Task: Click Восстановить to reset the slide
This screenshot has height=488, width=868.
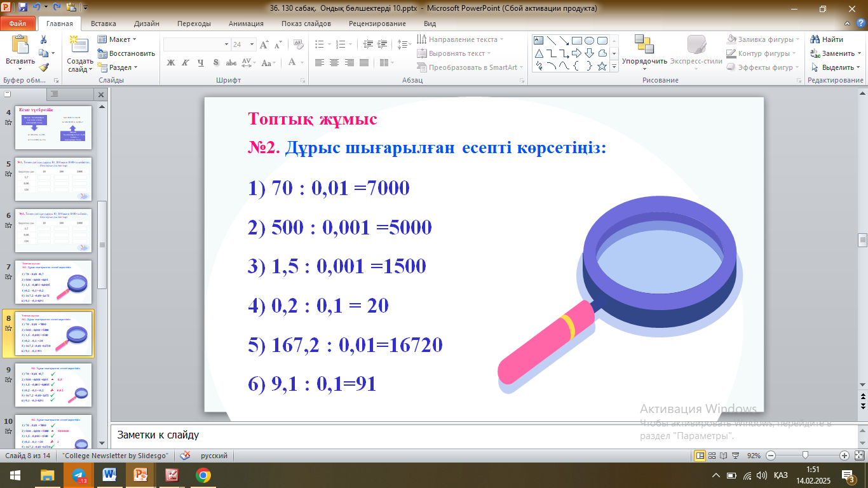Action: tap(126, 53)
